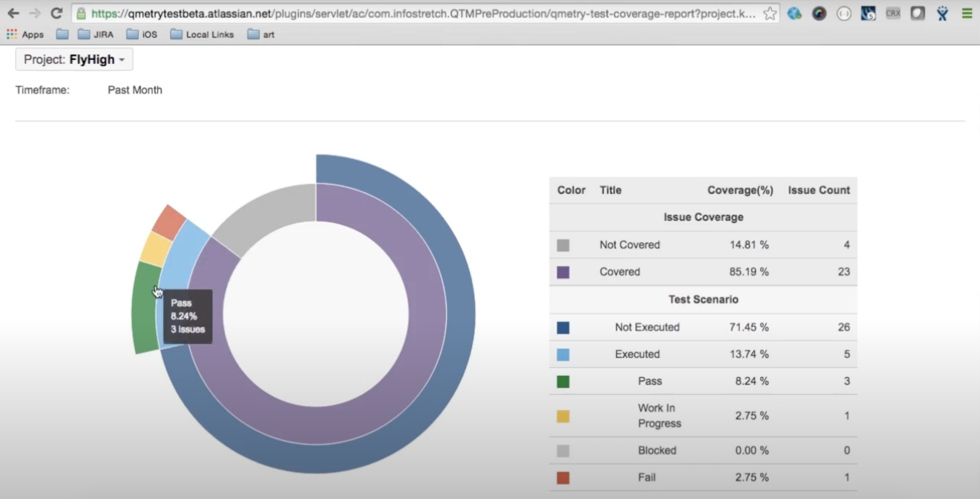Click the Coverage(%) column header
980x499 pixels.
tap(740, 190)
